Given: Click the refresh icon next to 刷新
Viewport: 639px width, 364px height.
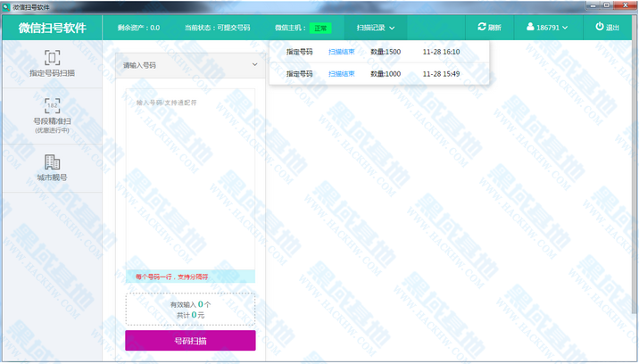Looking at the screenshot, I should [483, 28].
